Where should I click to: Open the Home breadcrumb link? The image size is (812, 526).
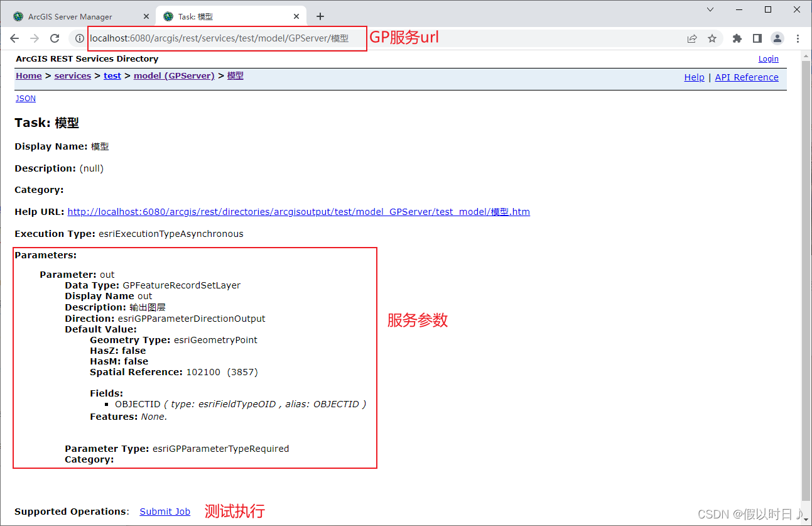point(29,75)
